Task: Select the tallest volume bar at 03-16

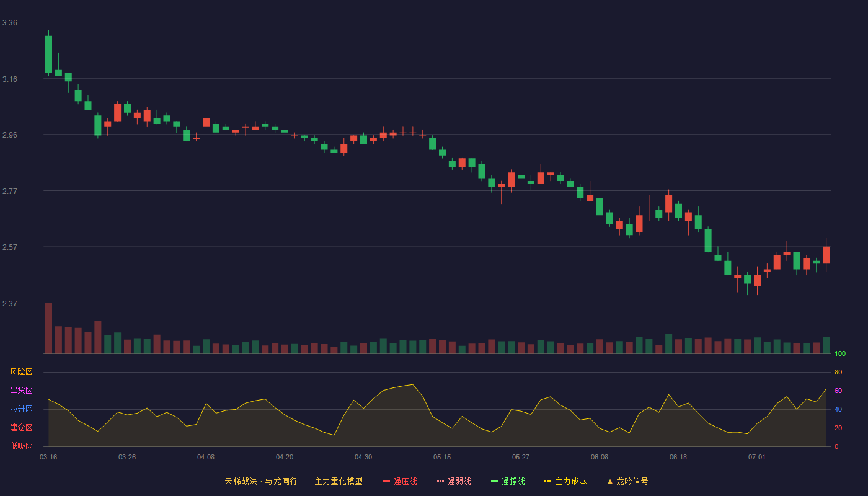Action: pos(48,328)
